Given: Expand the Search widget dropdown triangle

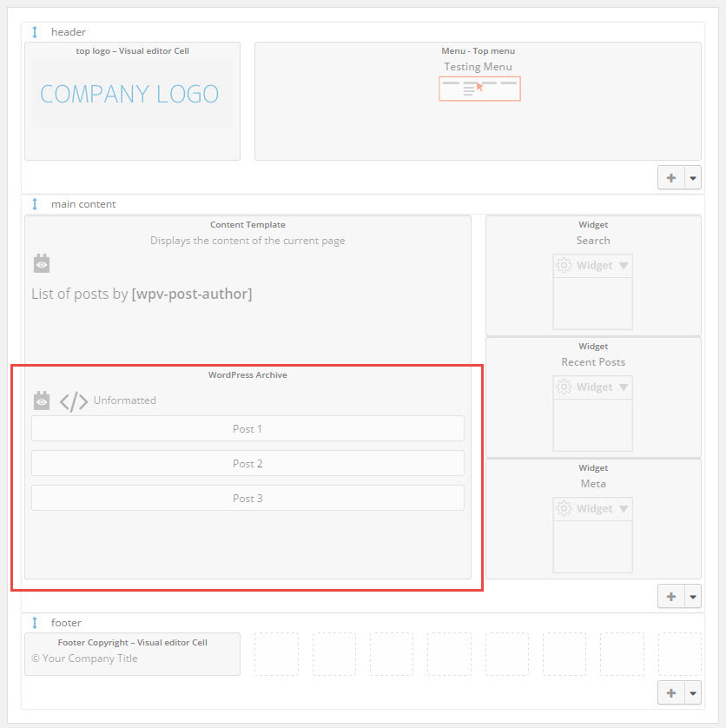Looking at the screenshot, I should point(624,266).
